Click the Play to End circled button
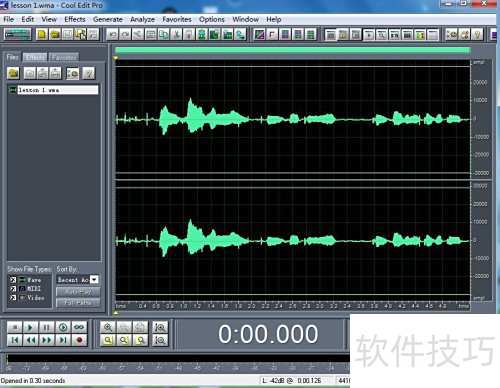Viewport: 500px width, 388px height. [x=63, y=327]
